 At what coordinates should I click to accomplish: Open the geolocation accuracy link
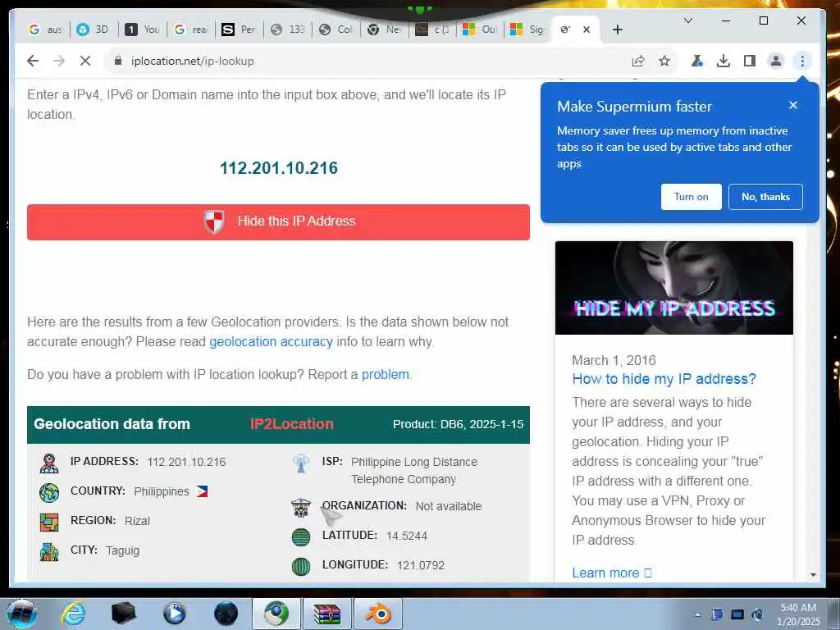click(x=271, y=342)
